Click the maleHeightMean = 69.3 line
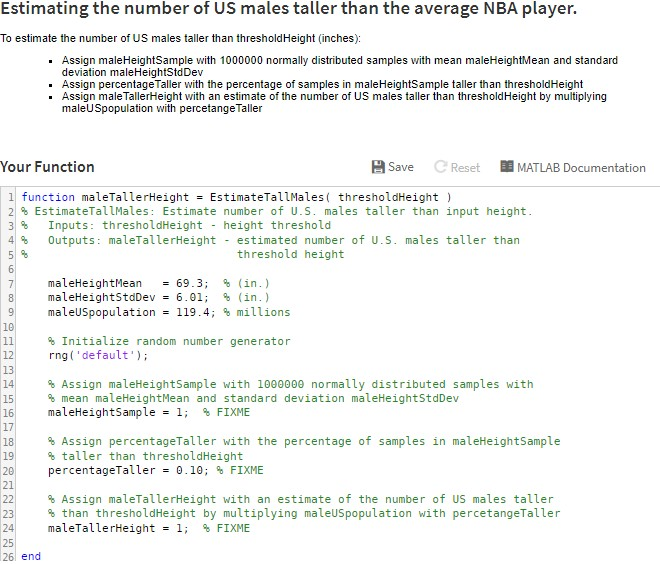 (x=158, y=283)
